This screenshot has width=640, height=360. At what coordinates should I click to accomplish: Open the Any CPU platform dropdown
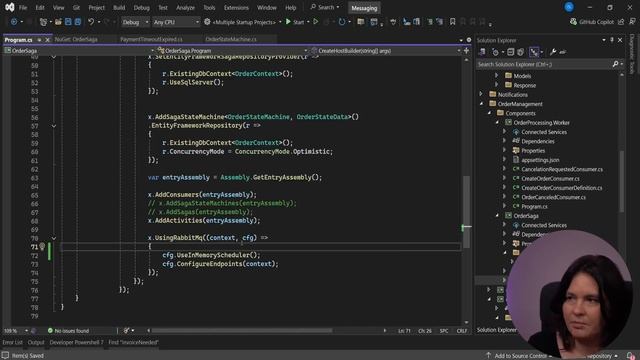(x=176, y=22)
